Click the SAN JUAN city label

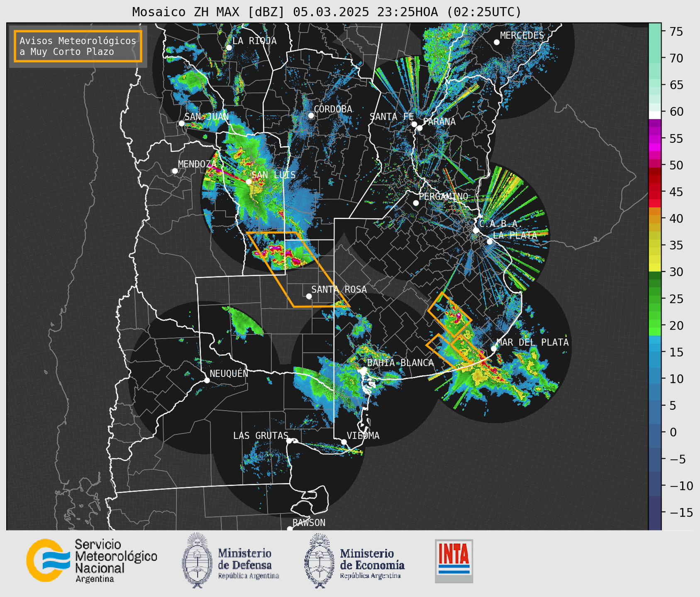coord(207,117)
